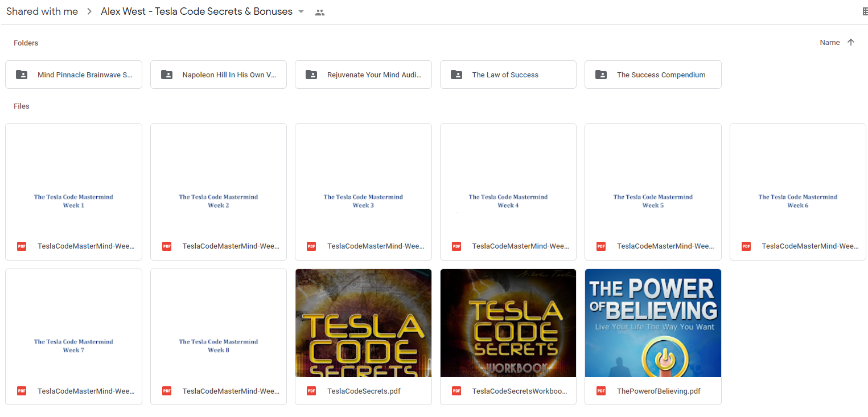Click the PDF icon under the Week 4 Mastermind thumbnail
Screen dimensions: 868x417
(456, 246)
